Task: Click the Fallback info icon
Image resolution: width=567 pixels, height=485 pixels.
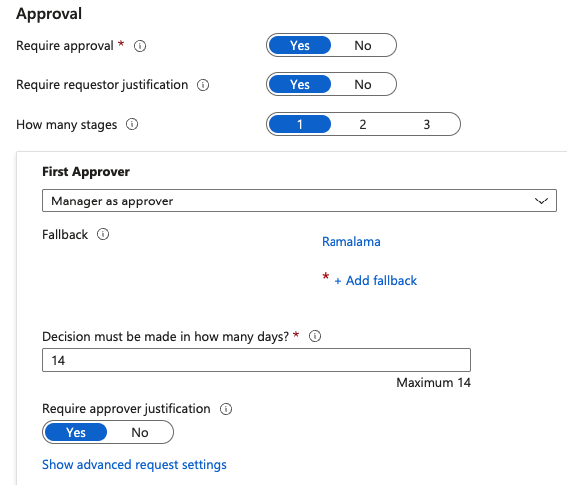Action: (103, 234)
